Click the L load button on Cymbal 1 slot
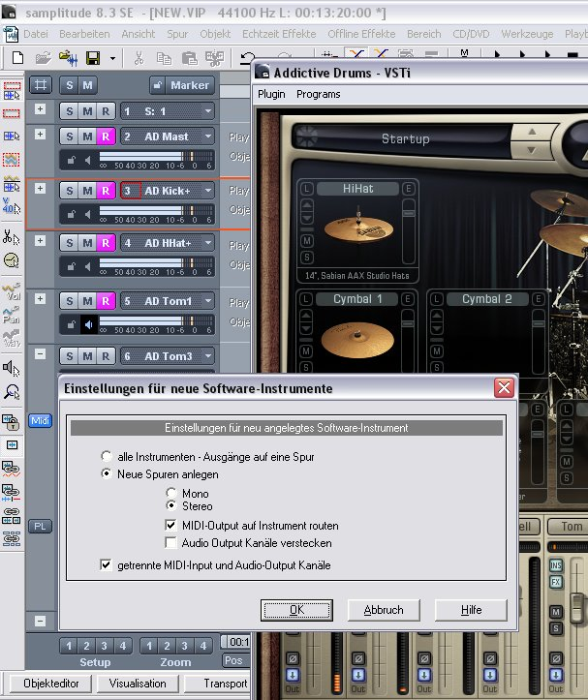This screenshot has width=588, height=700. [306, 299]
